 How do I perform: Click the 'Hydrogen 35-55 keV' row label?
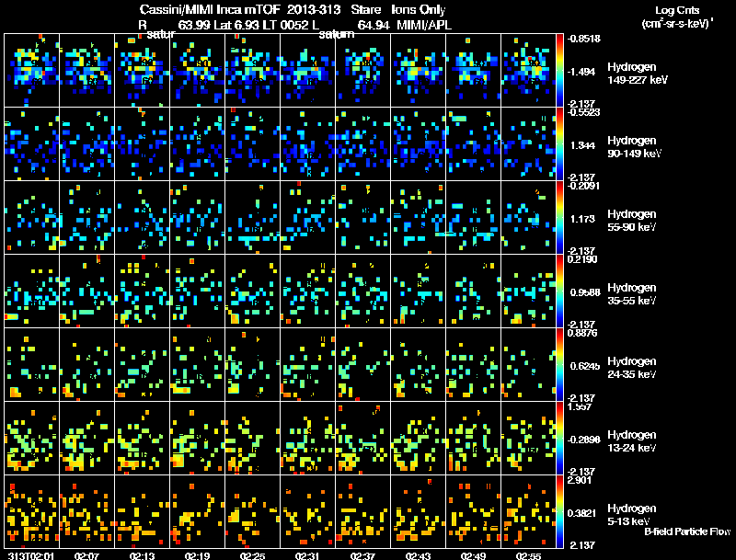tap(632, 294)
